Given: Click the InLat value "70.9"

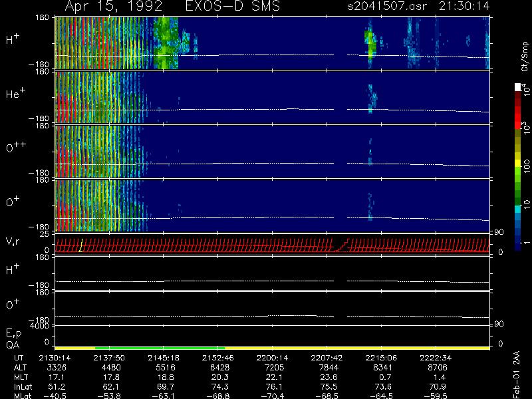Looking at the screenshot, I should click(x=438, y=386).
